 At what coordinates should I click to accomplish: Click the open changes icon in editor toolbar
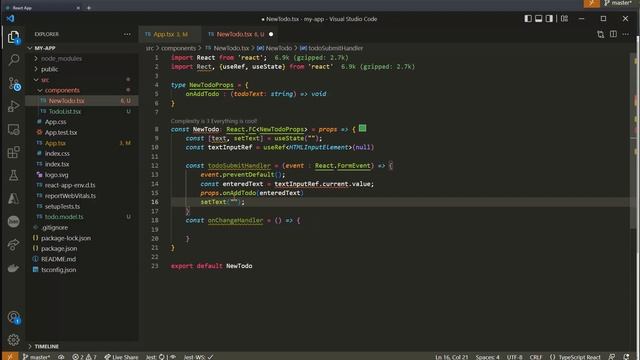coord(600,34)
